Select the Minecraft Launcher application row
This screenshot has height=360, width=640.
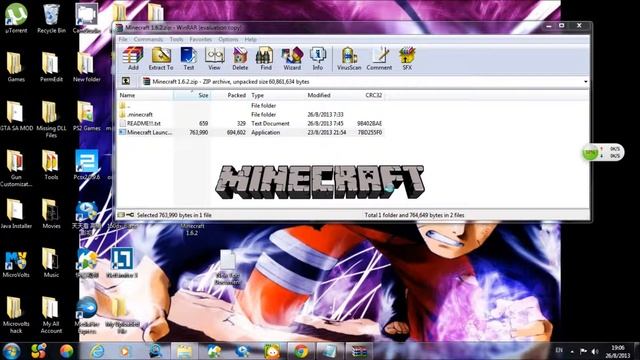pos(251,132)
